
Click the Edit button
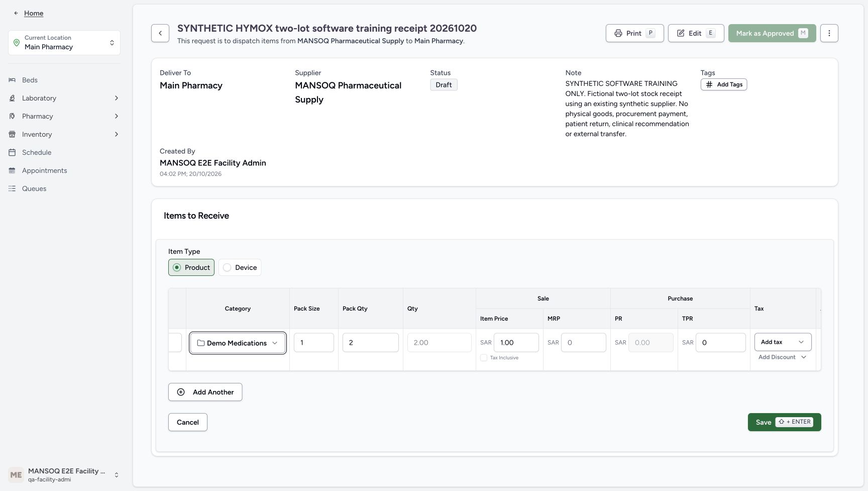(x=696, y=33)
